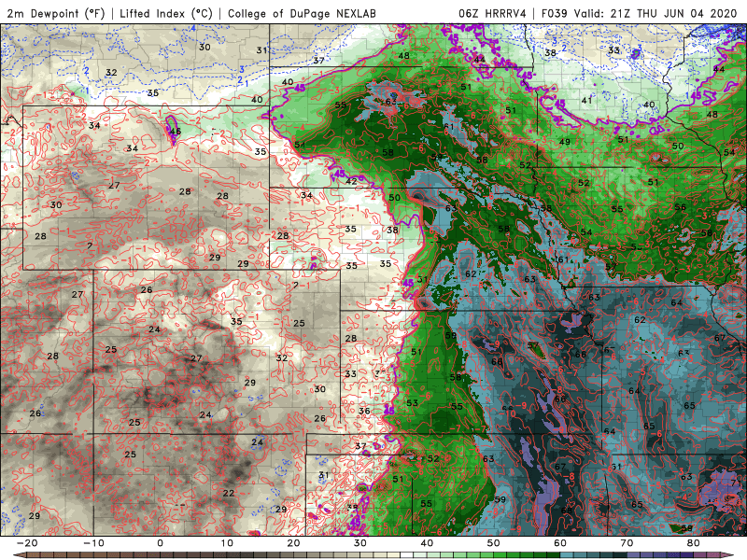The height and width of the screenshot is (560, 747).
Task: Click the "06Z HRRRV4" model run label
Action: point(492,13)
